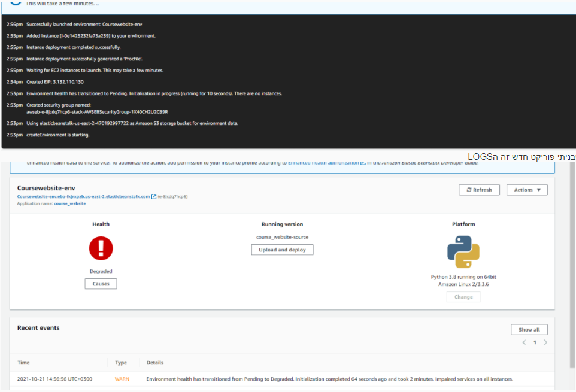Click the Time column header
The width and height of the screenshot is (576, 392).
(x=23, y=363)
